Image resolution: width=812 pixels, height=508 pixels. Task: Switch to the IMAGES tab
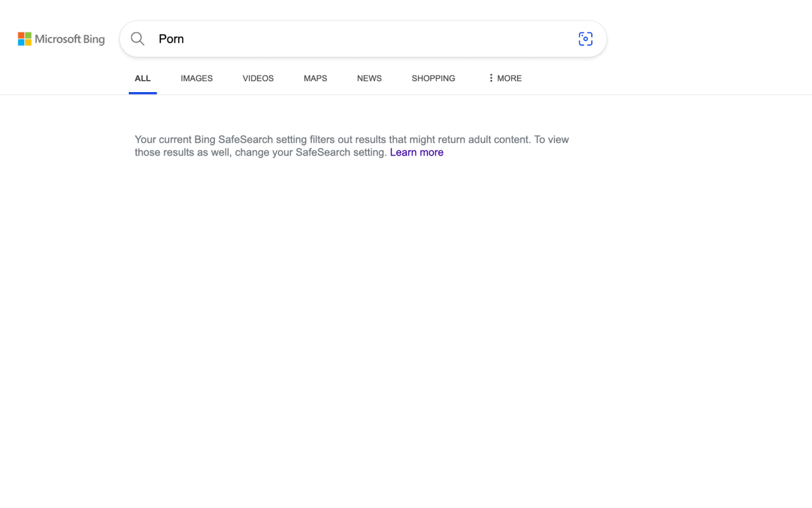(x=197, y=78)
